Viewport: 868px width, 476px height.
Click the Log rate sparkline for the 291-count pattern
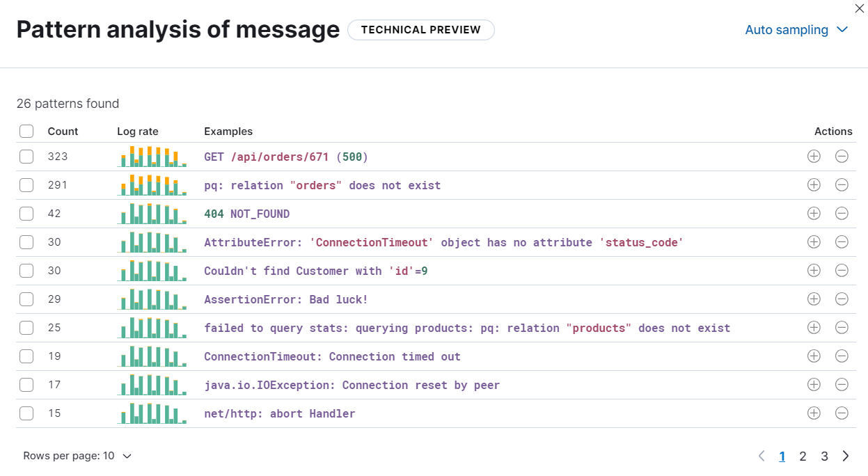(x=152, y=185)
